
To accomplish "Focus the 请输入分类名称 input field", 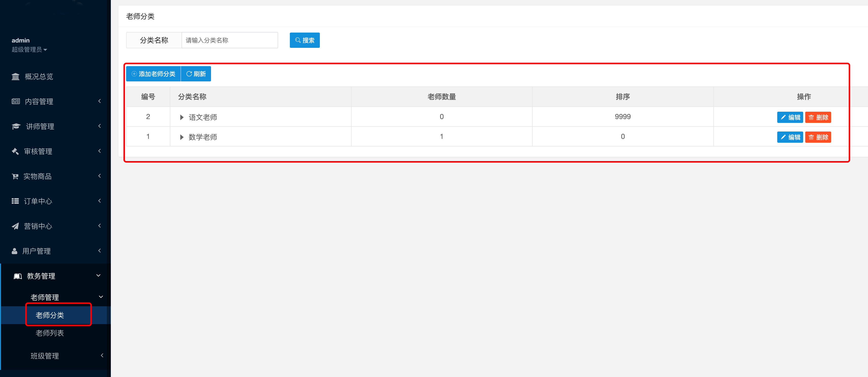I will pyautogui.click(x=230, y=40).
